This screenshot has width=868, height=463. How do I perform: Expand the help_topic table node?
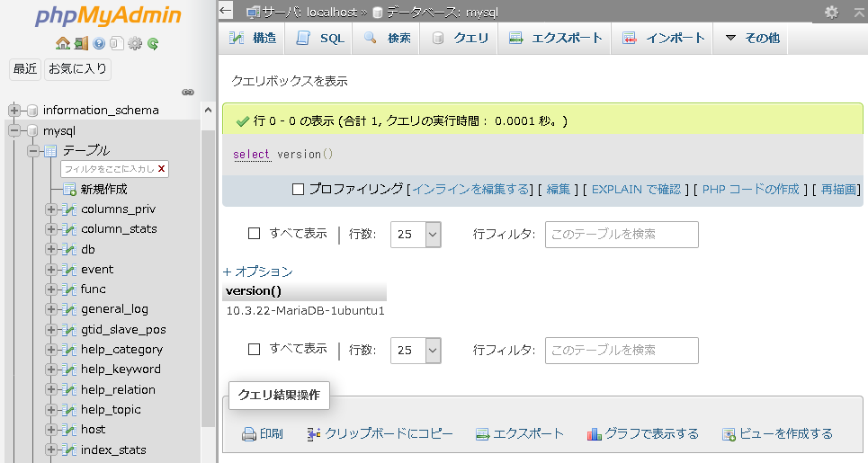51,410
